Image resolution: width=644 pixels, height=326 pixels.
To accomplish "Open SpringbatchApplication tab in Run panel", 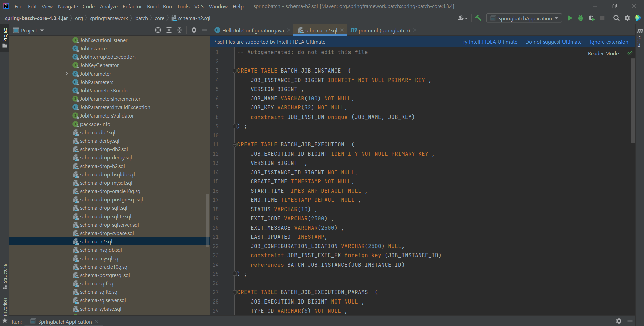I will pyautogui.click(x=64, y=322).
